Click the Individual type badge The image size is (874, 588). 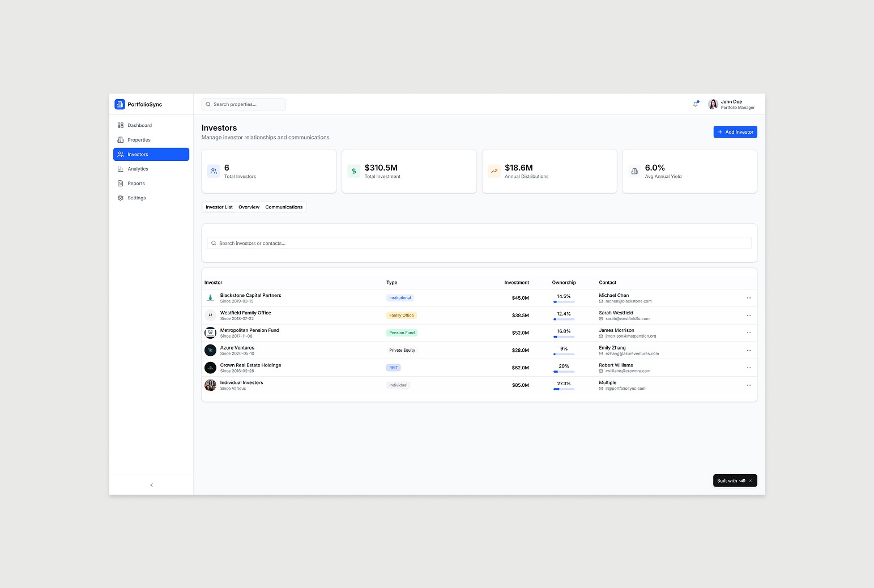click(x=398, y=385)
